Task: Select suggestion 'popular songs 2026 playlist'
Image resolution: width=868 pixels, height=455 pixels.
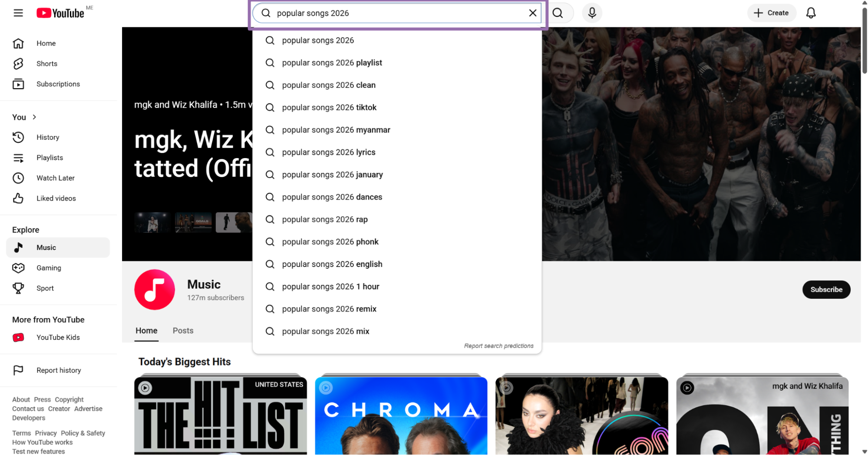Action: (x=397, y=63)
